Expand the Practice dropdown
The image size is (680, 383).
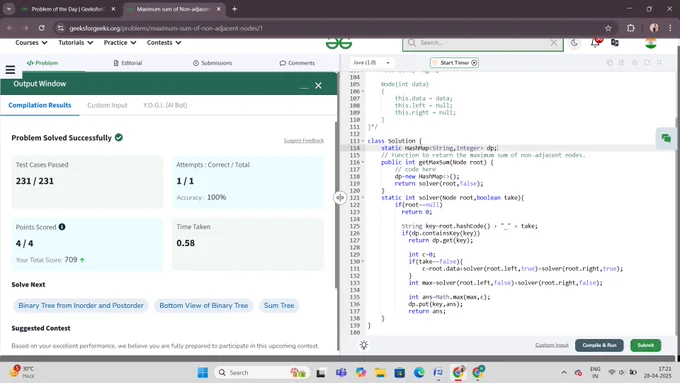click(120, 43)
